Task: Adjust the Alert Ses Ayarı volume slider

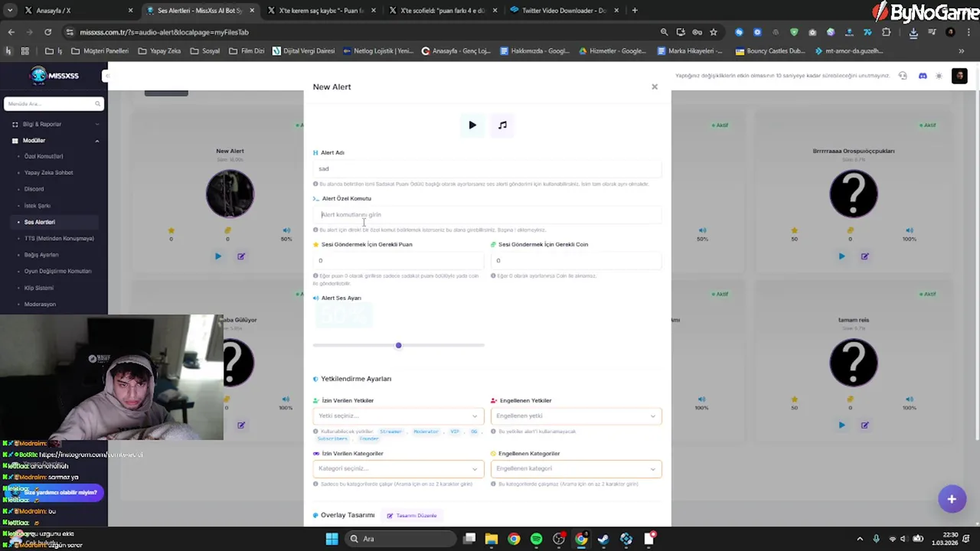Action: (398, 345)
